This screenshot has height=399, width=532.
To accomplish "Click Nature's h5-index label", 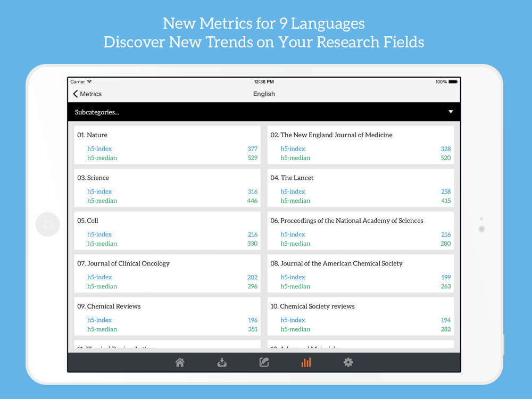I will (x=99, y=148).
